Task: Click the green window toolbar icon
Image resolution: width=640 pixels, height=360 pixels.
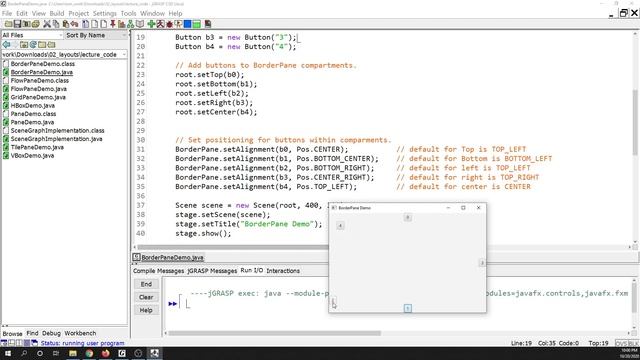Action: tap(196, 24)
